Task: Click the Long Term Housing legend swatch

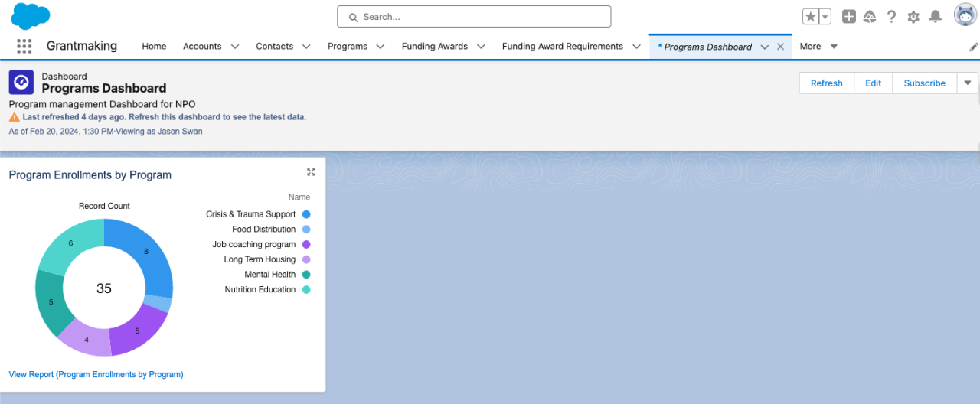Action: [306, 259]
